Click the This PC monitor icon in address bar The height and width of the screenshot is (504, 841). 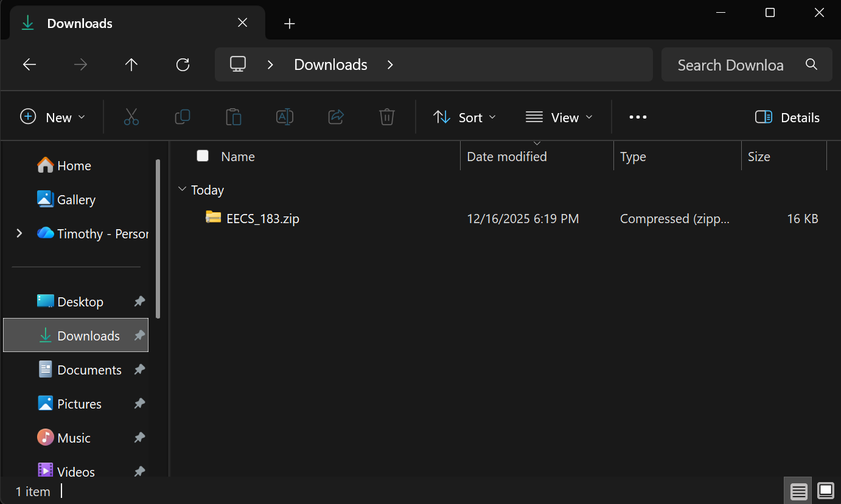tap(238, 64)
